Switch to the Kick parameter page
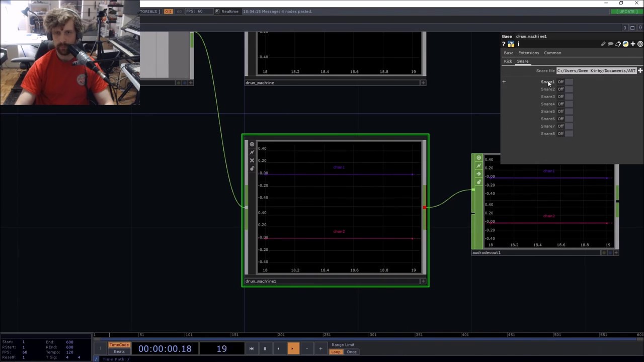 (x=508, y=61)
